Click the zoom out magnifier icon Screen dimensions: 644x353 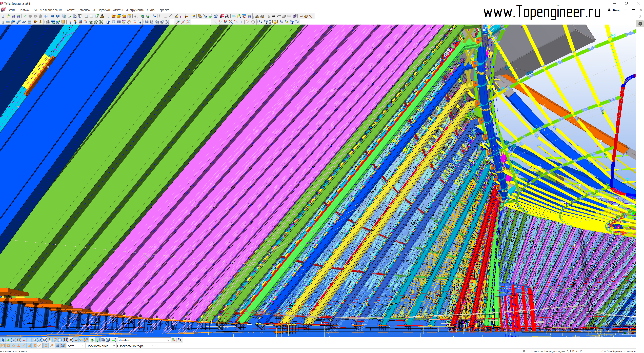pyautogui.click(x=183, y=22)
